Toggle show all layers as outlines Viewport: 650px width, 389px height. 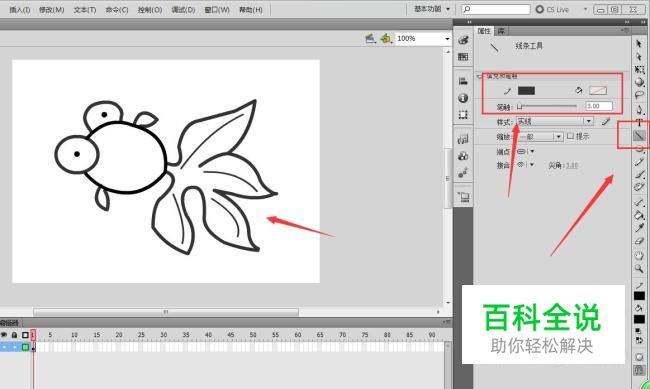coord(25,335)
